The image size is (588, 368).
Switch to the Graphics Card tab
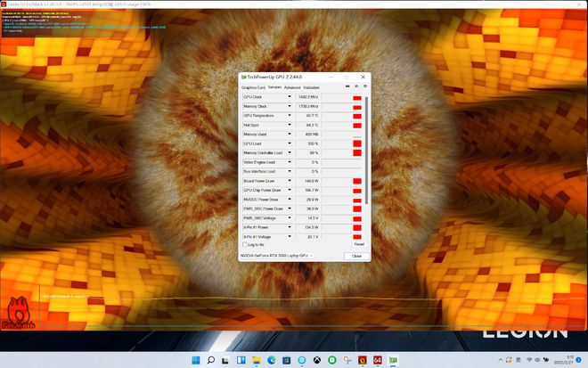tap(253, 87)
